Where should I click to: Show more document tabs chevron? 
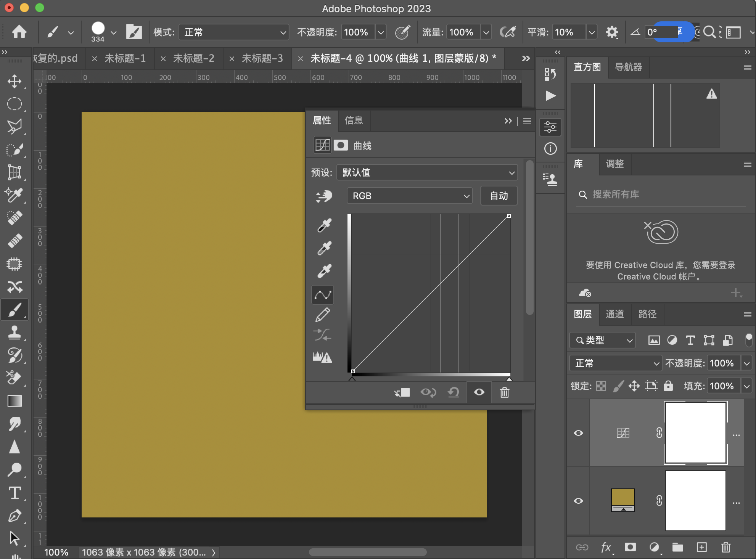click(x=526, y=58)
